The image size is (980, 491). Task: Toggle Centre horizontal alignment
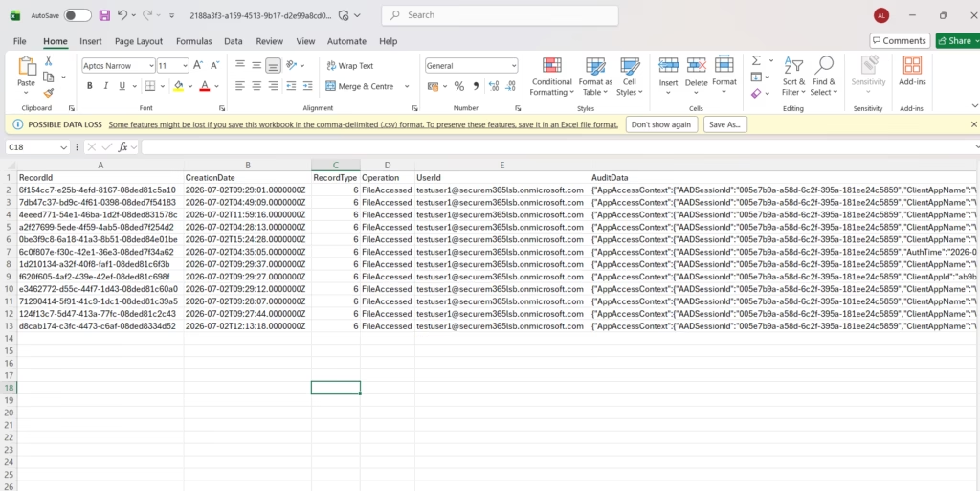pos(256,86)
